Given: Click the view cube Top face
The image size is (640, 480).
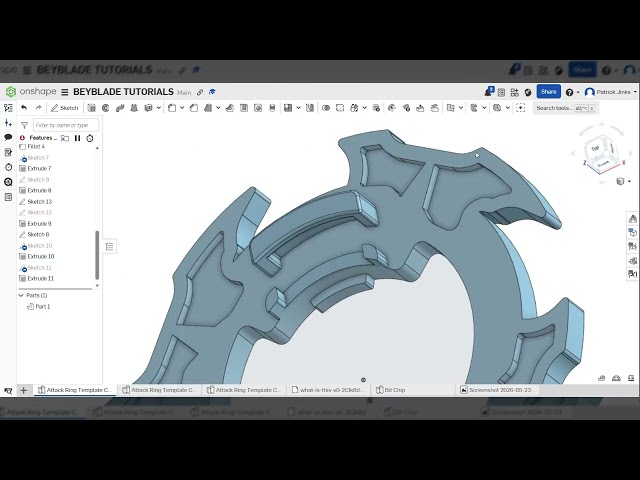Looking at the screenshot, I should tap(595, 148).
